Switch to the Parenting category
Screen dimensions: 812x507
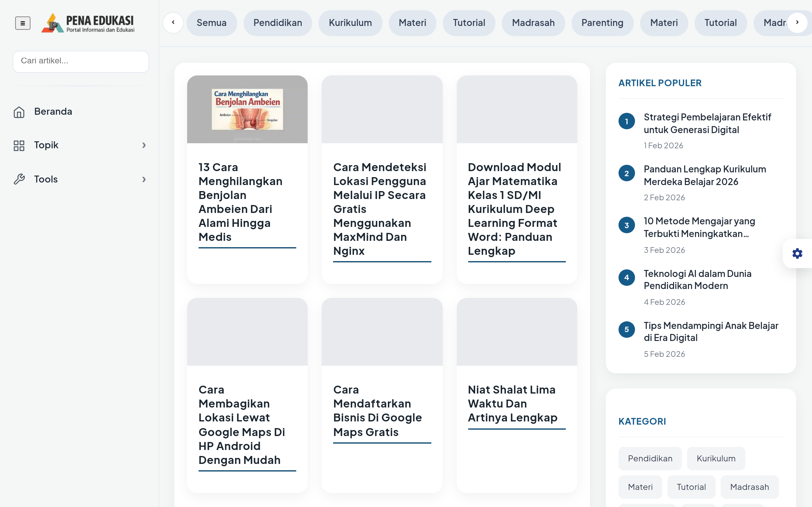pos(602,22)
